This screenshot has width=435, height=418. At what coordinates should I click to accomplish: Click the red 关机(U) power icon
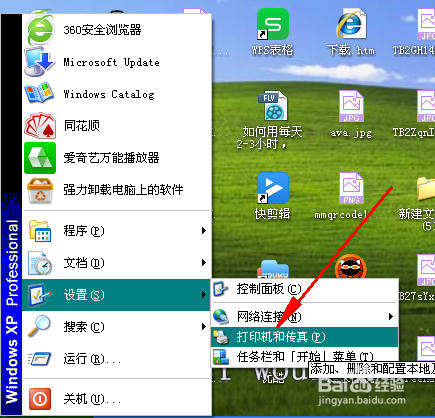(x=40, y=399)
